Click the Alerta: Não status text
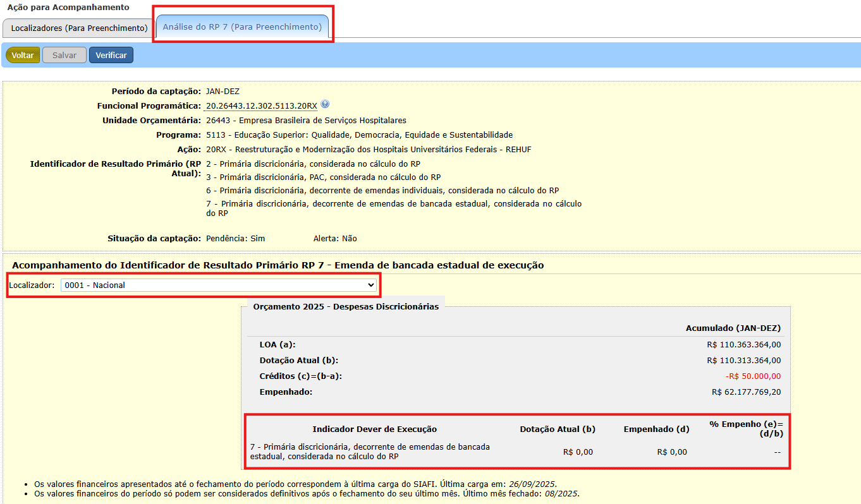This screenshot has height=504, width=861. (335, 239)
